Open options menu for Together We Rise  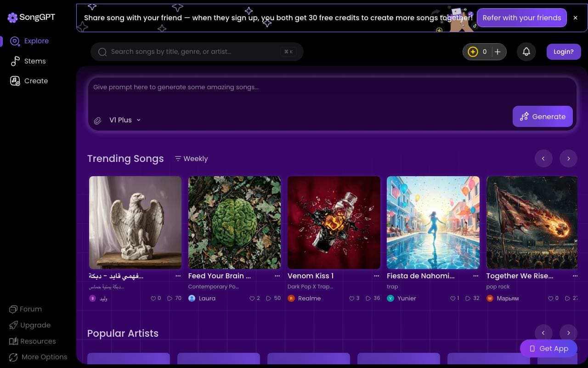coord(575,276)
